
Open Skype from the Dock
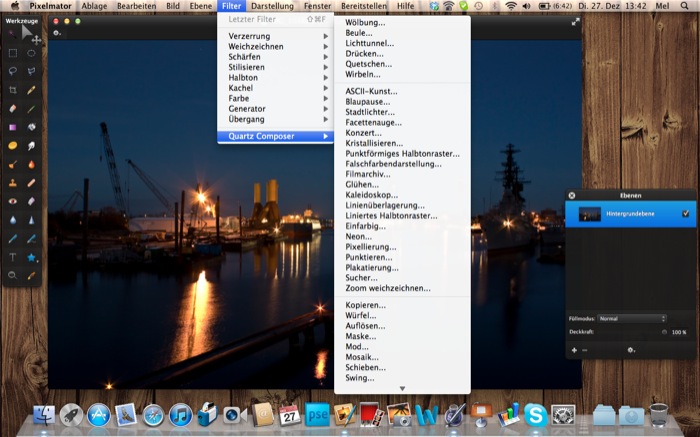pyautogui.click(x=536, y=414)
